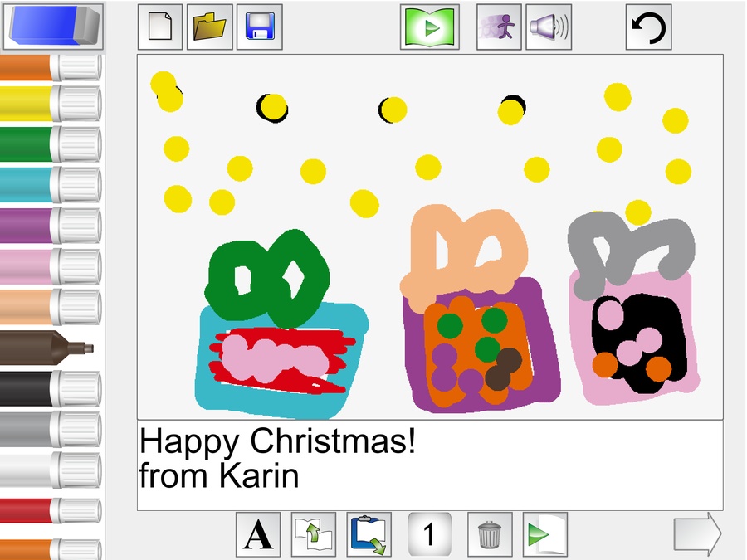The height and width of the screenshot is (560, 747).
Task: Click the "from Karin" text line
Action: (219, 475)
